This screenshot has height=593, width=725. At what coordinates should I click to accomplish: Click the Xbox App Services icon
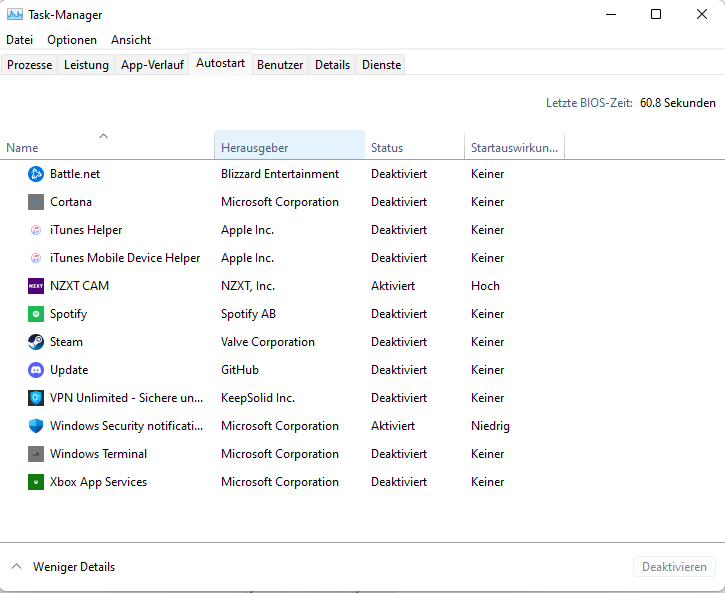(36, 482)
